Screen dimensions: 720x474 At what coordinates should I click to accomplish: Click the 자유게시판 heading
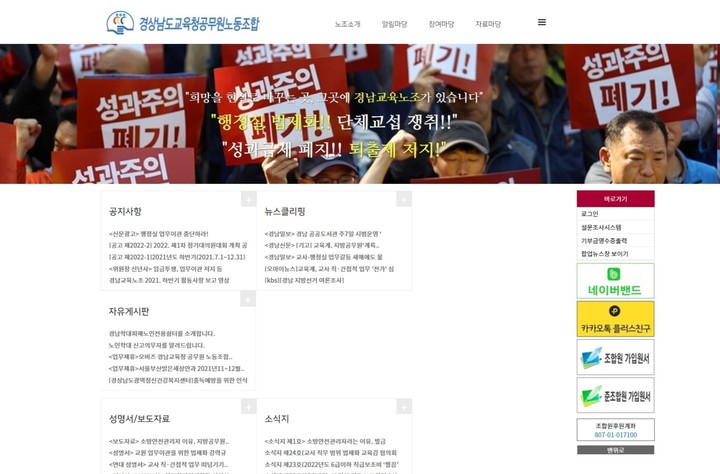point(129,311)
